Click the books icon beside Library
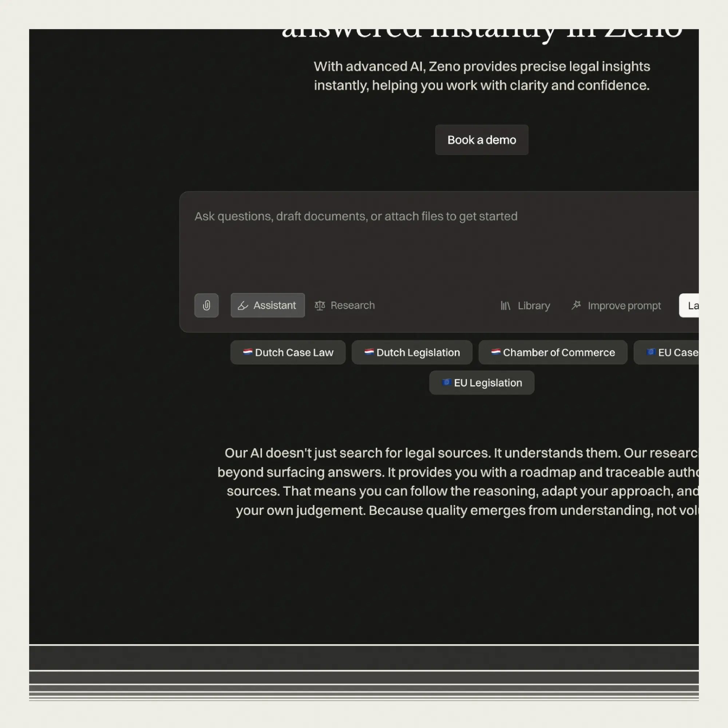 pyautogui.click(x=505, y=306)
